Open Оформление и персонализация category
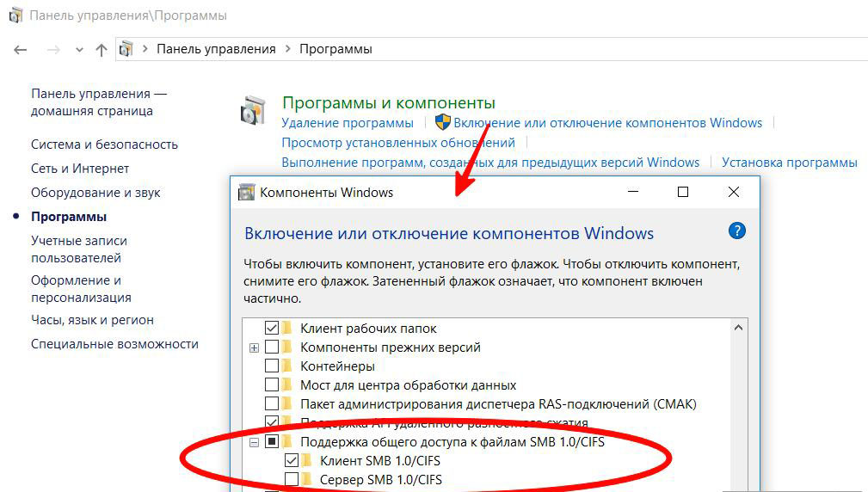The image size is (868, 492). 81,288
